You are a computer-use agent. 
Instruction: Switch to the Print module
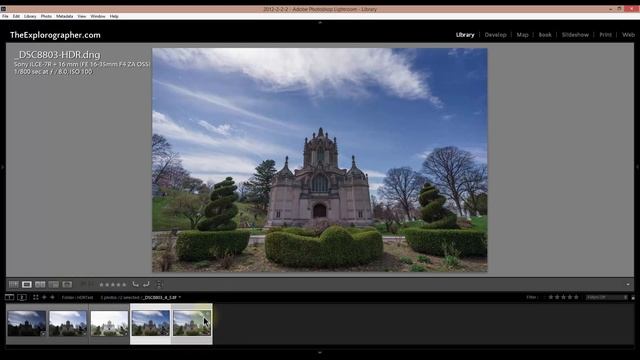pos(605,35)
